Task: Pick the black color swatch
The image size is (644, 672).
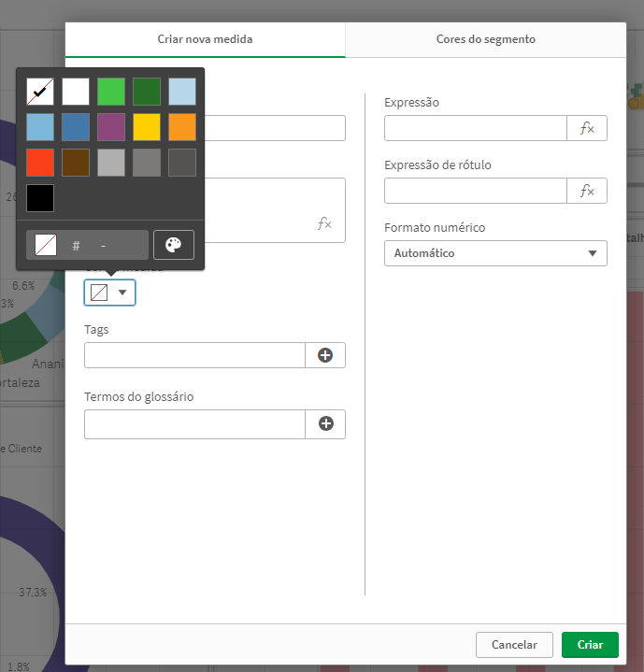Action: [40, 198]
